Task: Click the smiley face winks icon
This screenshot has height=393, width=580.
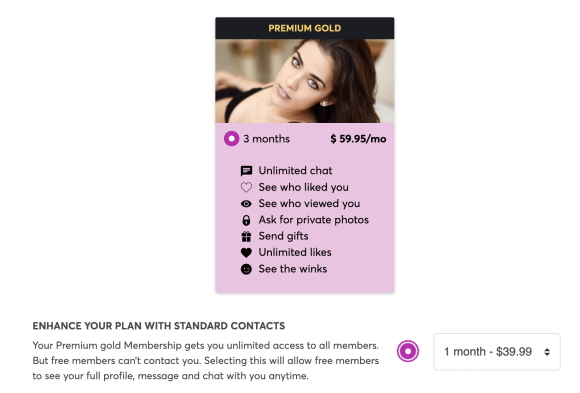Action: (x=246, y=269)
